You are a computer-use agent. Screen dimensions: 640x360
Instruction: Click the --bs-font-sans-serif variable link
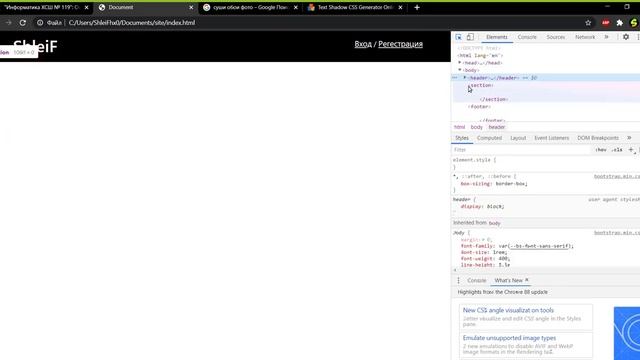(x=540, y=246)
